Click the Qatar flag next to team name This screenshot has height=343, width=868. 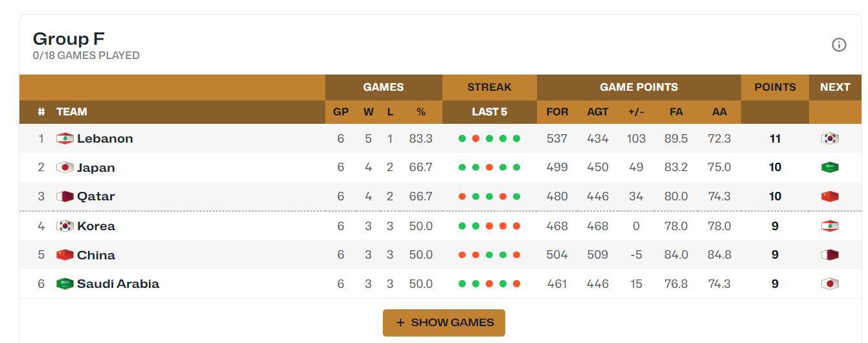pyautogui.click(x=65, y=196)
